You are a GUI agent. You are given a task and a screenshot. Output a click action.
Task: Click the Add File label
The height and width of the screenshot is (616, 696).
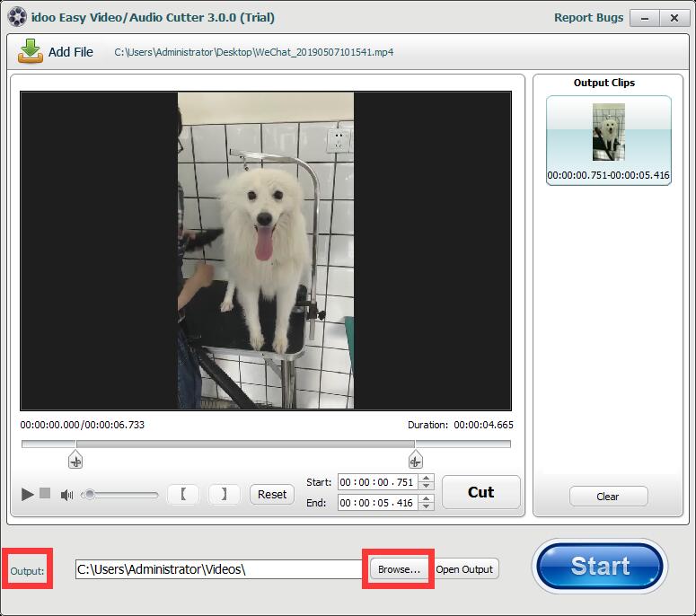[x=71, y=52]
